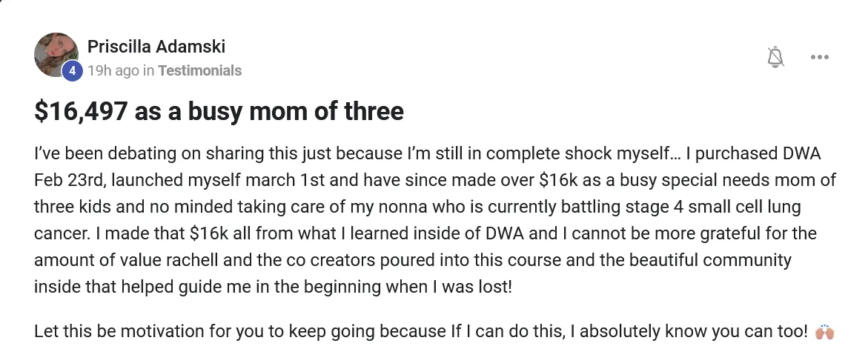Image resolution: width=868 pixels, height=349 pixels.
Task: Open Priscilla Adamski's profile picture
Action: (x=56, y=55)
